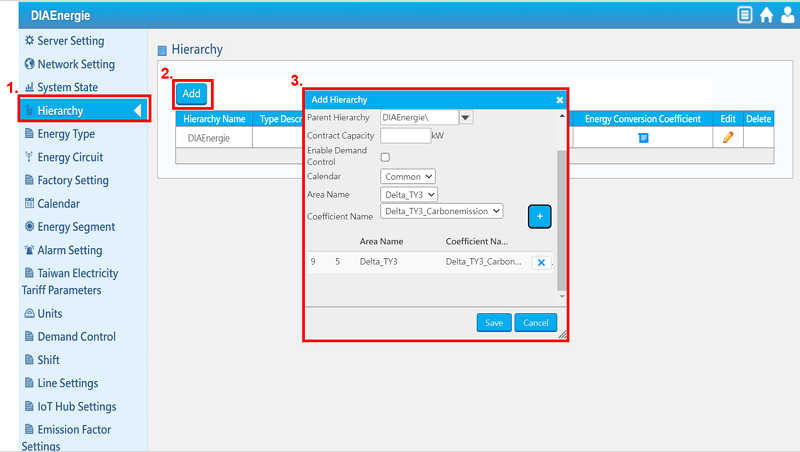The height and width of the screenshot is (452, 800).
Task: Select Hierarchy in the sidebar
Action: click(x=84, y=110)
